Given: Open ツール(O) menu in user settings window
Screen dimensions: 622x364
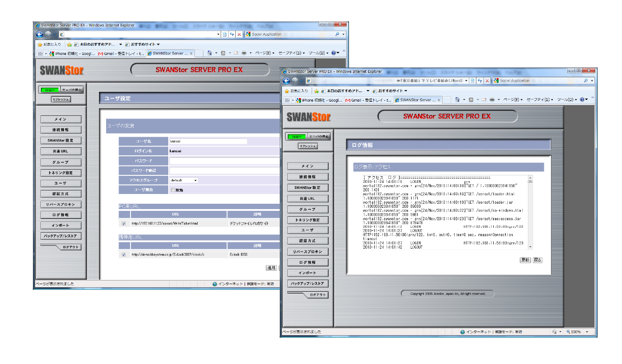Looking at the screenshot, I should click(319, 53).
